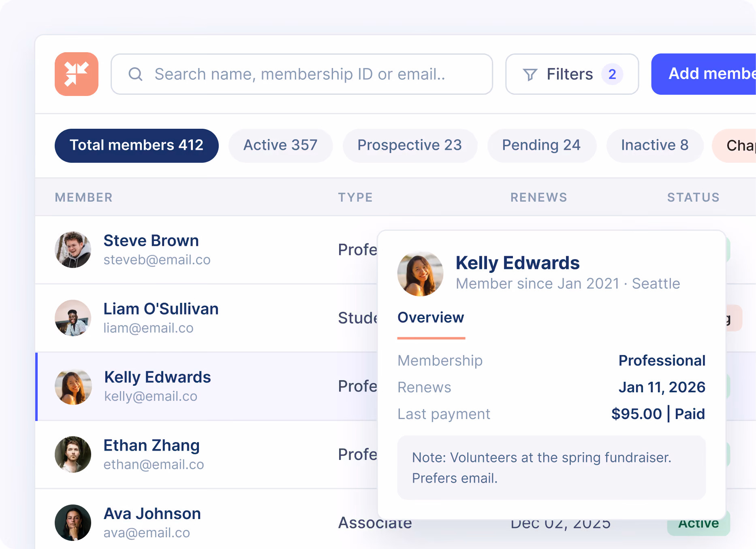Select the Total members 412 chip
The width and height of the screenshot is (756, 549).
click(137, 146)
